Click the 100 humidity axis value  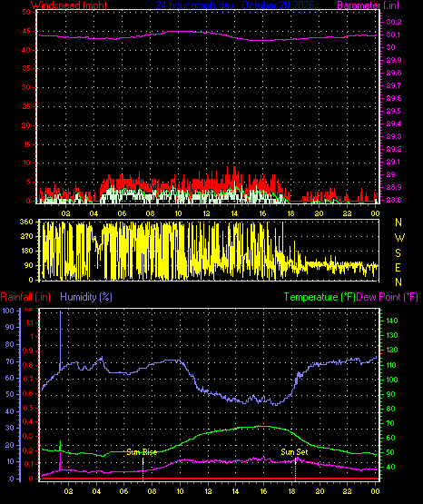click(x=8, y=311)
